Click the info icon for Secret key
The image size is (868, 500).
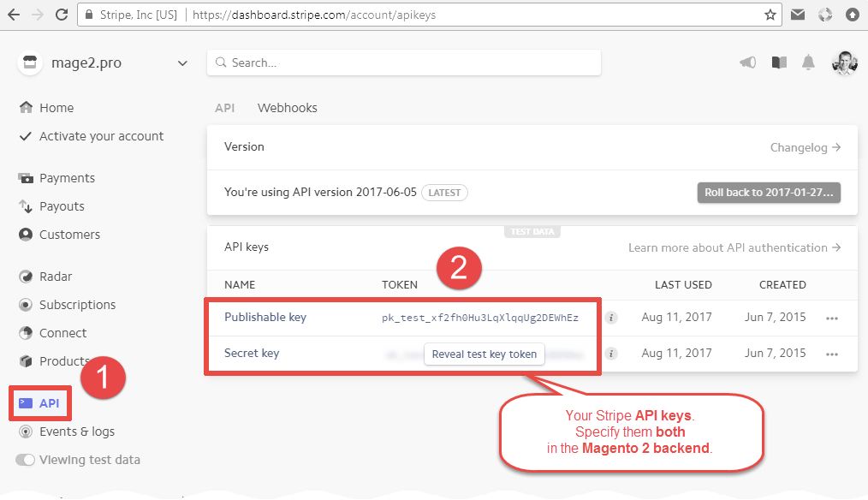611,354
